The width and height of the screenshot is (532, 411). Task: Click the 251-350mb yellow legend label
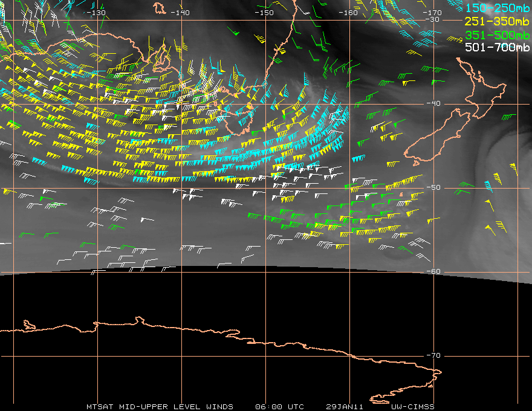[x=497, y=21]
